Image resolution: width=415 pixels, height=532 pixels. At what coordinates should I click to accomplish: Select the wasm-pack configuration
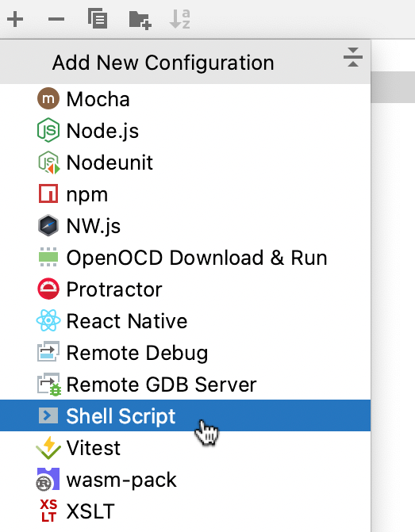click(185, 479)
